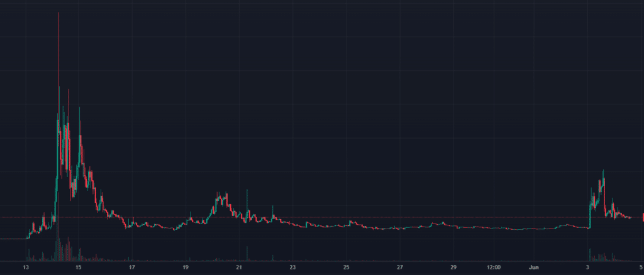Screen dimensions: 644x275
Task: Click the "15" date label on time axis
Action: pyautogui.click(x=79, y=267)
